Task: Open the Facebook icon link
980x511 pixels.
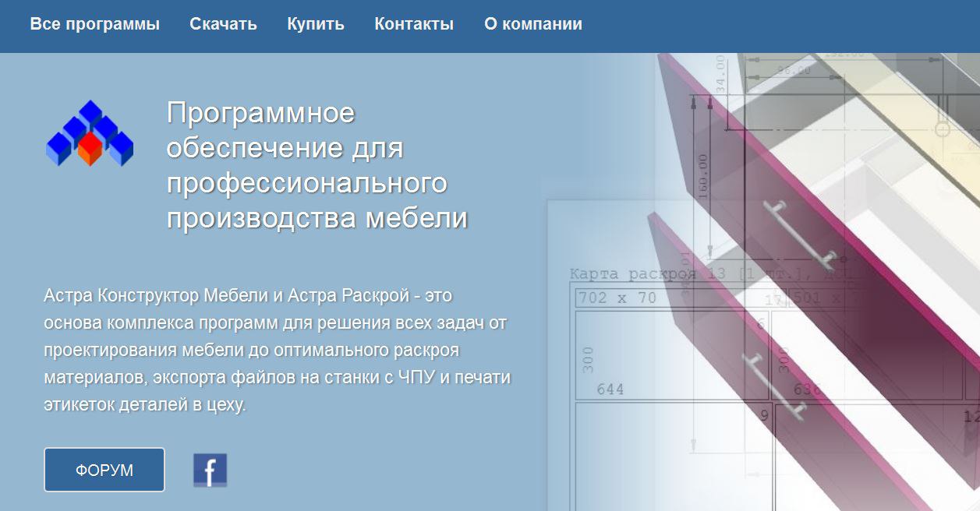Action: [210, 470]
